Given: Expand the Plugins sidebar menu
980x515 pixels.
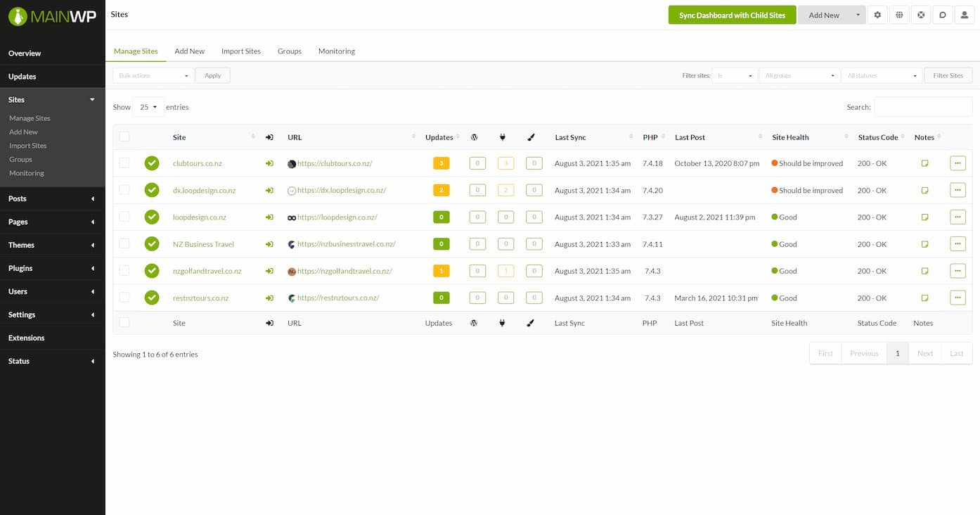Looking at the screenshot, I should [x=52, y=268].
